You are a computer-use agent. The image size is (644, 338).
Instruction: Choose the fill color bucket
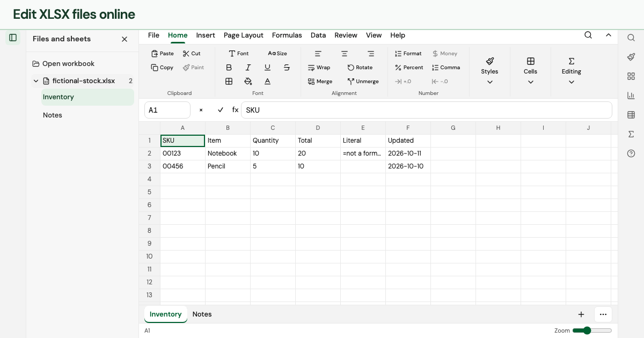[x=248, y=82]
